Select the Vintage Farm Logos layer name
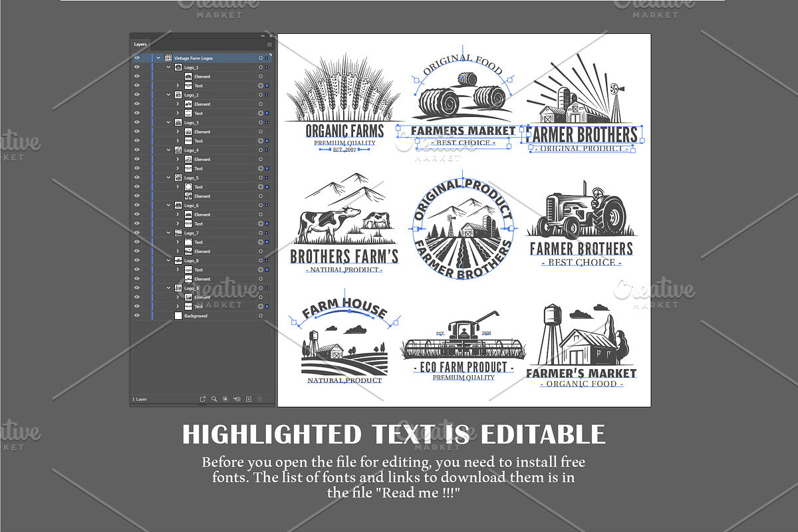Screen dimensions: 798x532 [x=194, y=59]
